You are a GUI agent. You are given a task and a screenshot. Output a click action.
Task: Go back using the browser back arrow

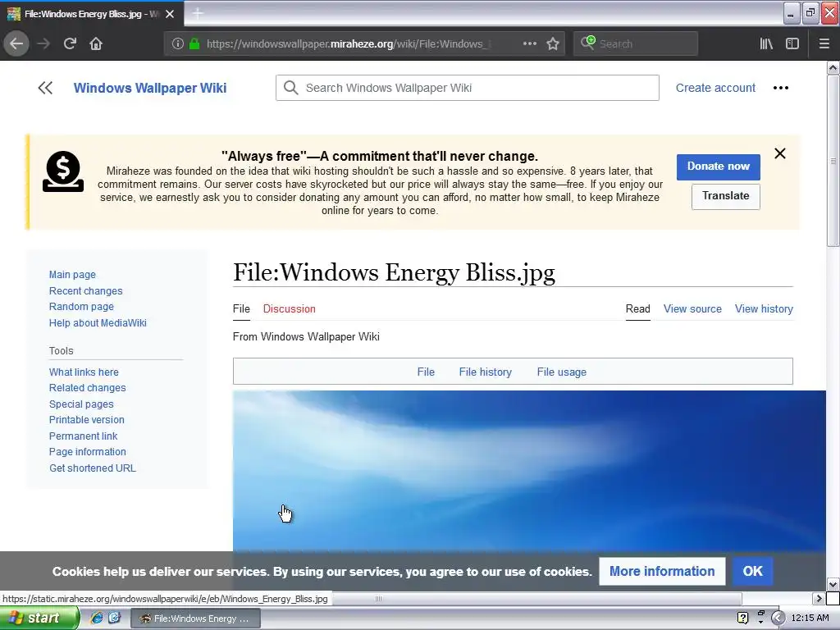16,44
